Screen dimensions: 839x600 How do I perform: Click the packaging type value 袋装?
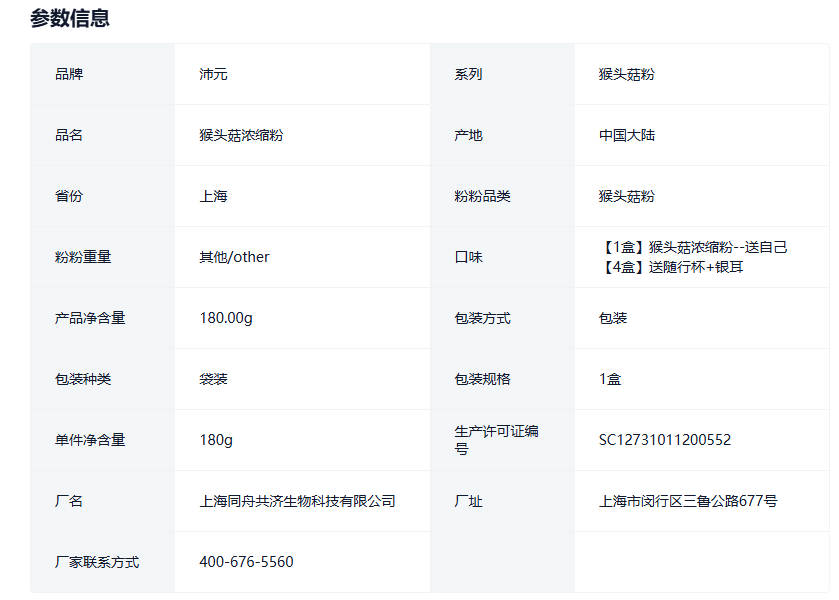(213, 379)
